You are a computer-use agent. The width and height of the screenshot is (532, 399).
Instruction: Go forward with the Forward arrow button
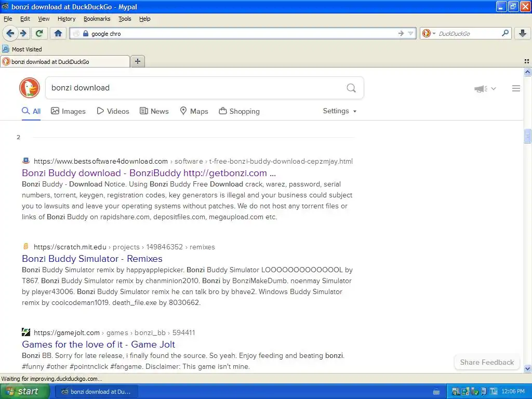(x=23, y=33)
